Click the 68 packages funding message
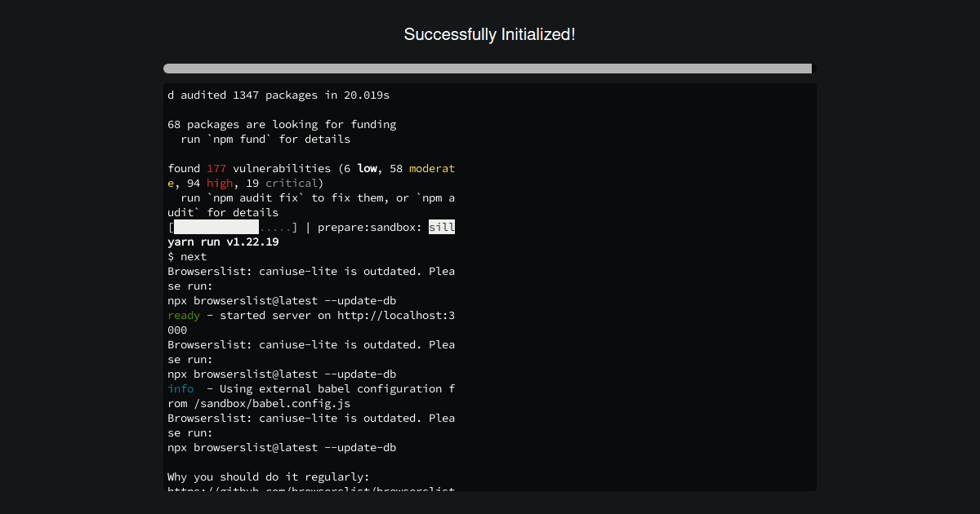 281,124
